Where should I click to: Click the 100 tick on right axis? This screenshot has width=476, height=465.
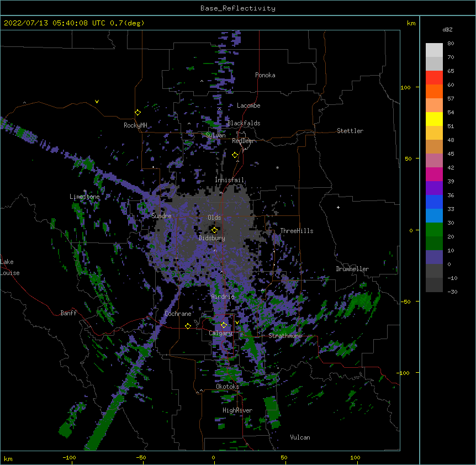(405, 87)
